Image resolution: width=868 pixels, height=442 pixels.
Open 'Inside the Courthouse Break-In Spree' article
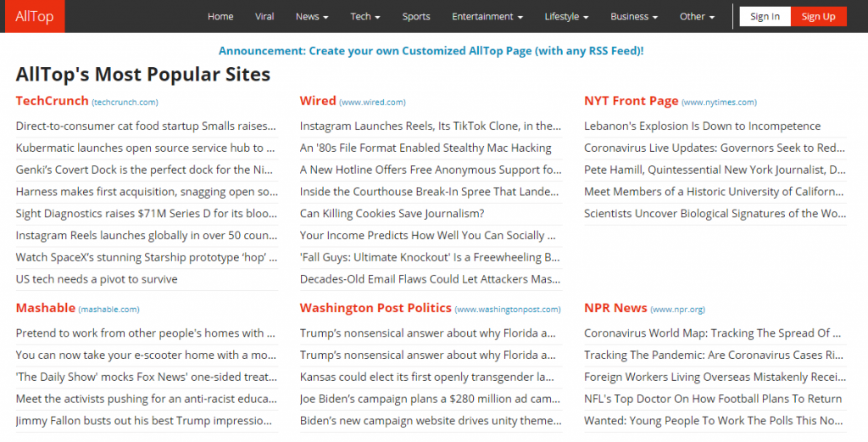point(430,192)
